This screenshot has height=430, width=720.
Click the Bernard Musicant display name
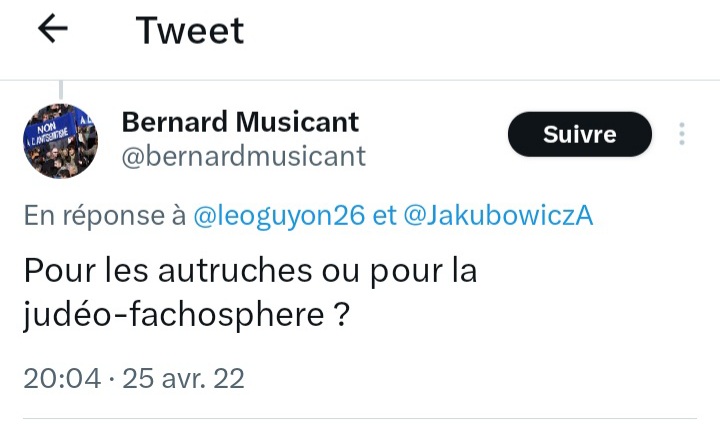[240, 122]
